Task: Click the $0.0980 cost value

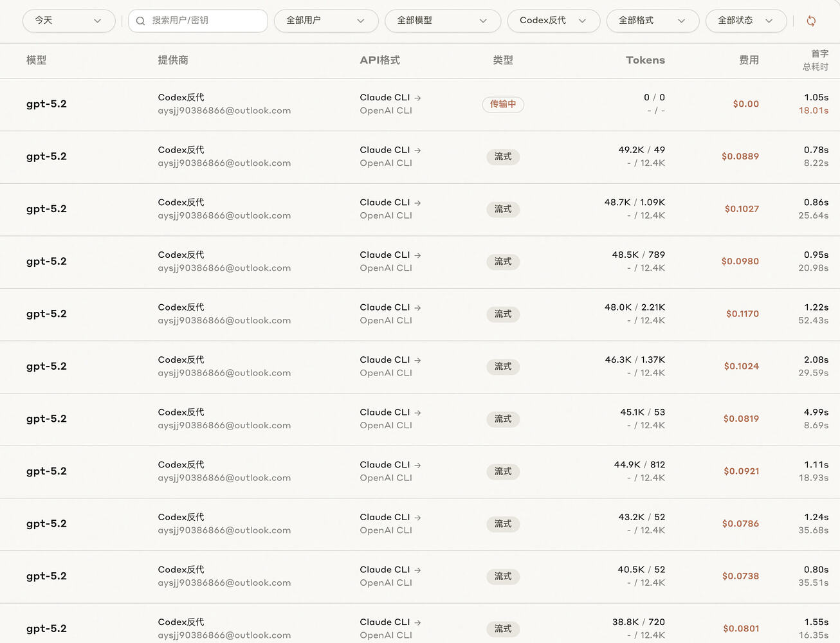Action: [740, 262]
